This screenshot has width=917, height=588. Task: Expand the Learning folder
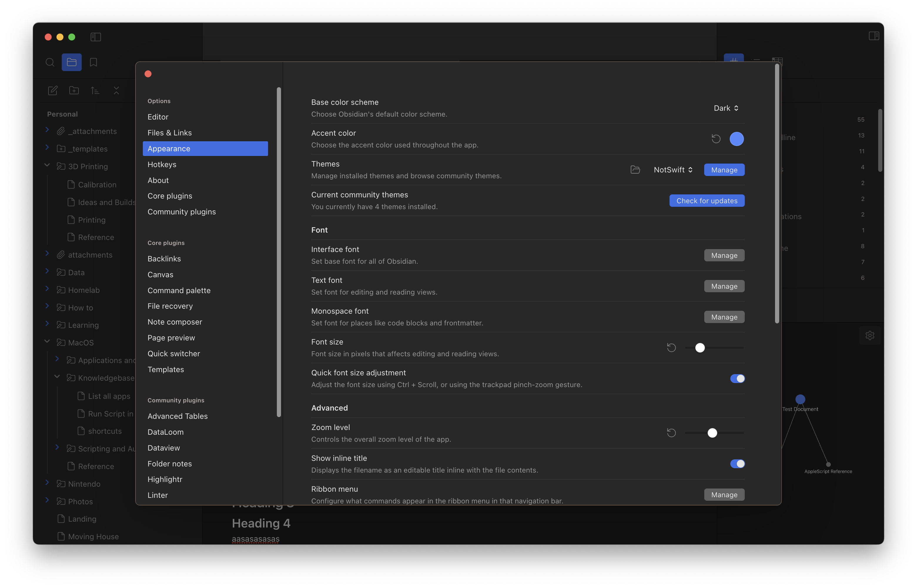pyautogui.click(x=47, y=324)
